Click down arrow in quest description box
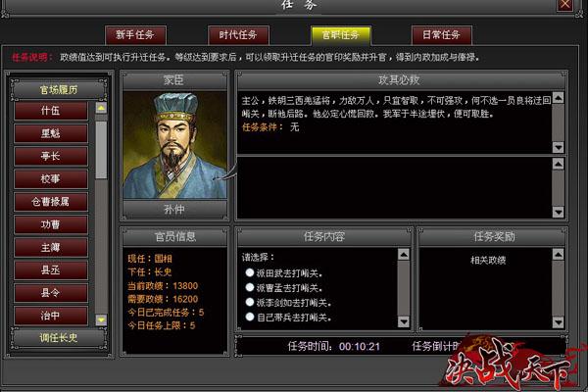 558,147
